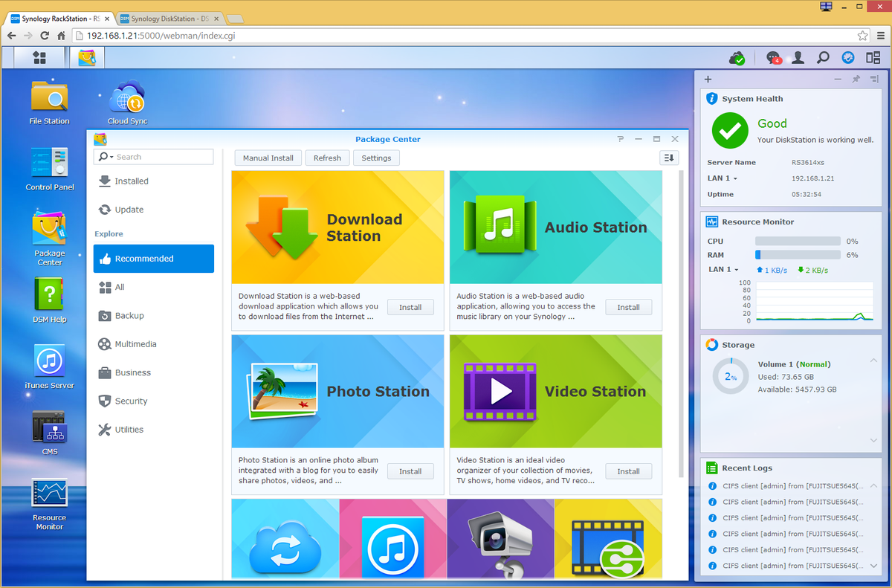Launch File Station from the desktop
The height and width of the screenshot is (588, 892).
click(x=48, y=97)
